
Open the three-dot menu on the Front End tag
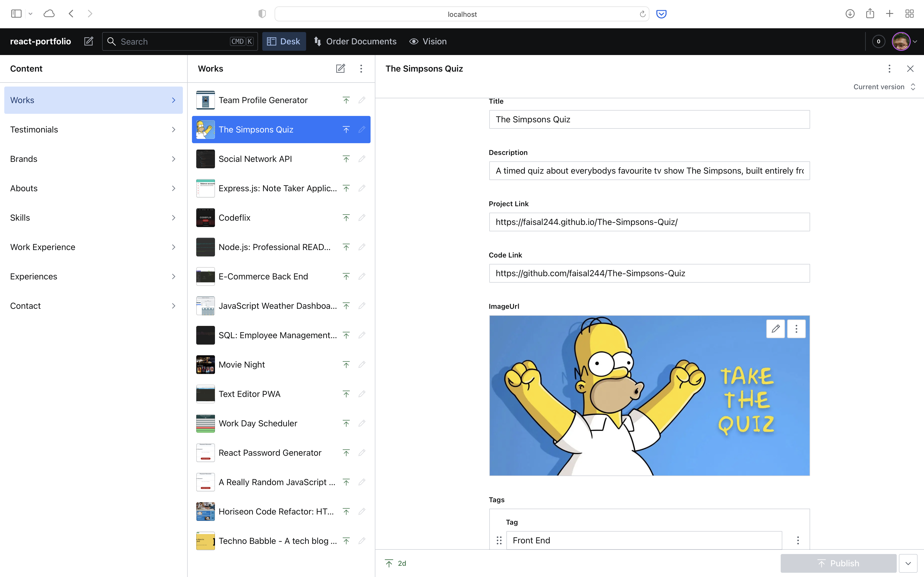(x=798, y=540)
